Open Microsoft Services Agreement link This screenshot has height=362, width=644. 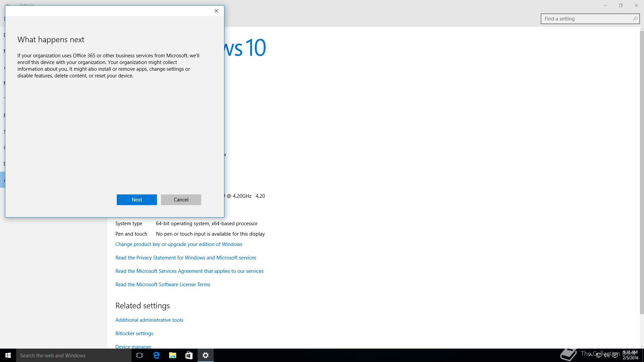[x=189, y=271]
